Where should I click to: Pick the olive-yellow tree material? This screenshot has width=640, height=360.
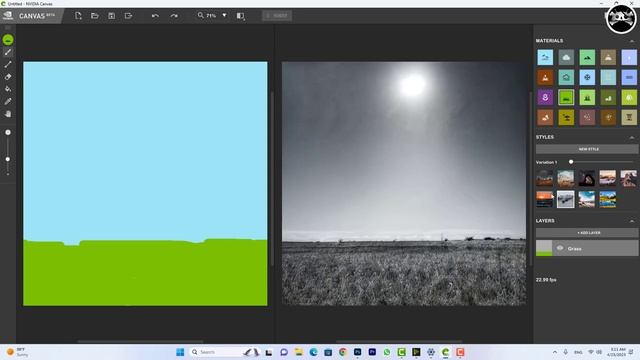[x=566, y=118]
